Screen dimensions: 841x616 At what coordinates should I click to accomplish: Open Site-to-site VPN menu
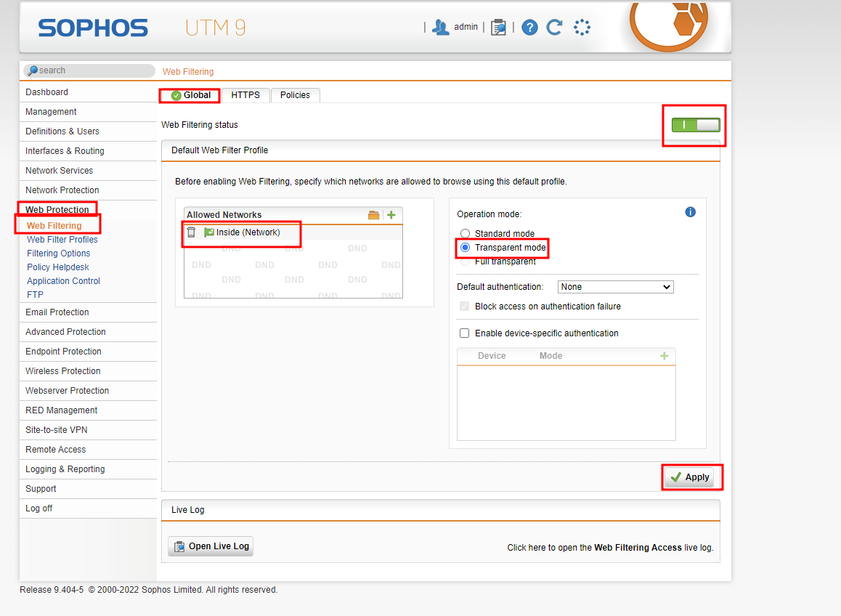point(88,430)
